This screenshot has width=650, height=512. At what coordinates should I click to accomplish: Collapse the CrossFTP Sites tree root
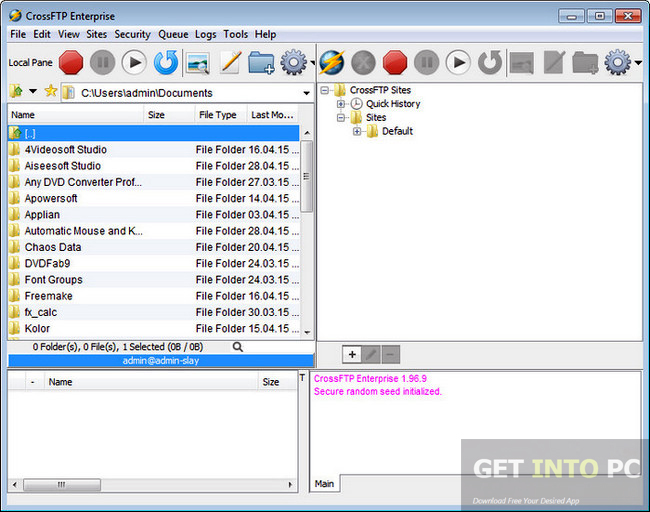click(x=325, y=90)
